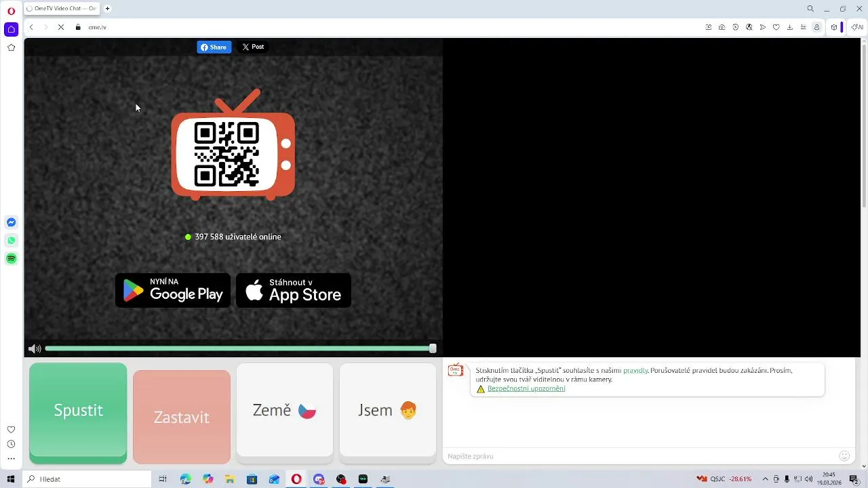Open the pravidly rules link
Viewport: 868px width, 488px height.
[x=635, y=371]
